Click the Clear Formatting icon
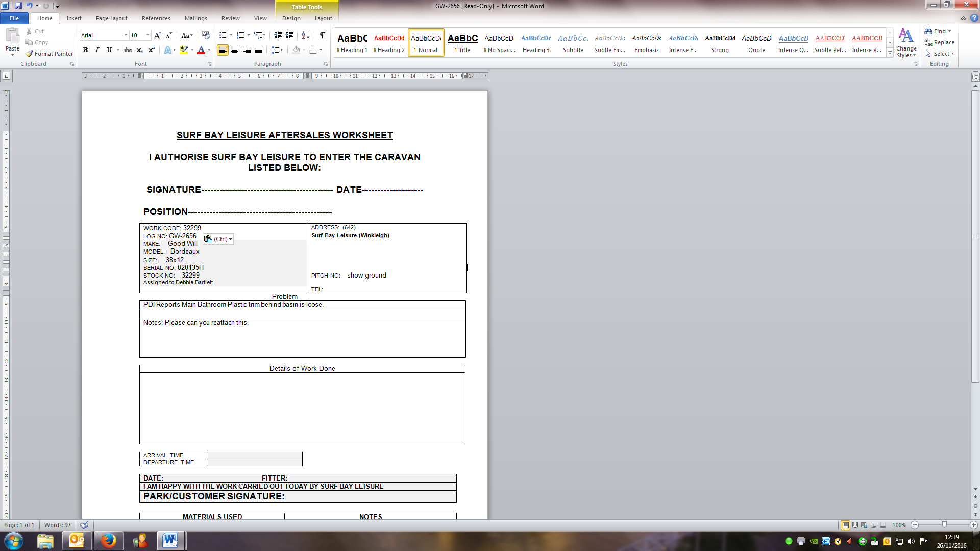The height and width of the screenshot is (551, 980). click(206, 35)
